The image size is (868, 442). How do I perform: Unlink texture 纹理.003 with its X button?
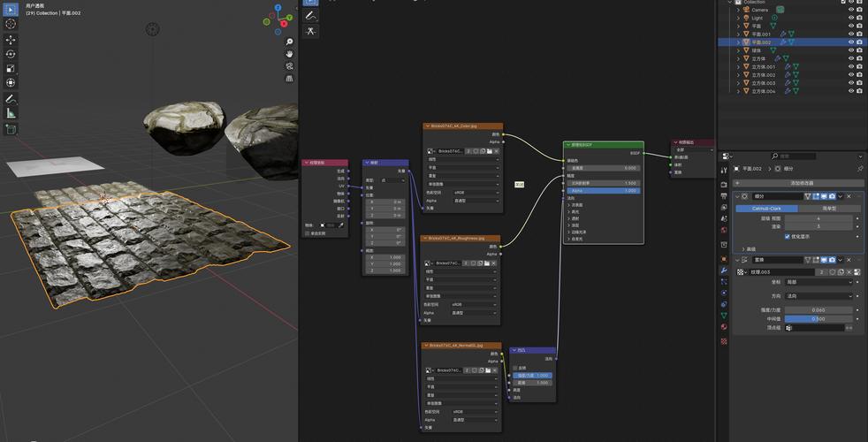click(849, 272)
